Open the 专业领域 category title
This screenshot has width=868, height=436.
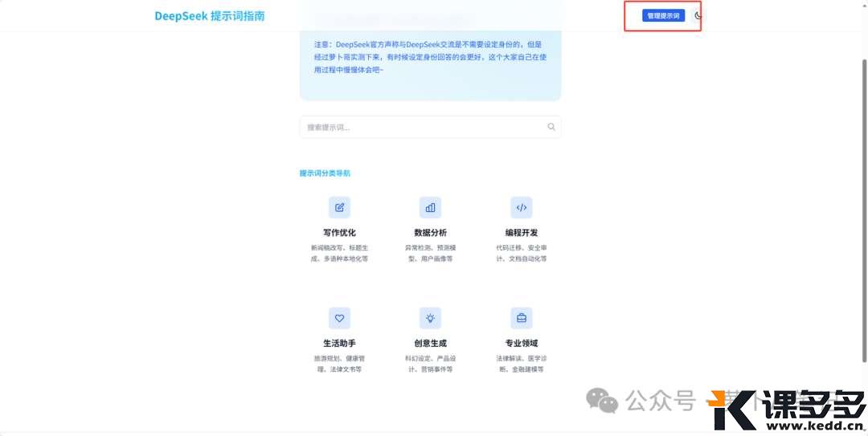522,344
